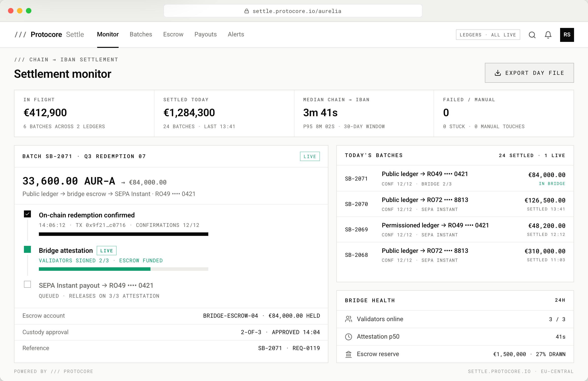Click the In Flight €412,900 card
This screenshot has height=381, width=588.
point(84,113)
